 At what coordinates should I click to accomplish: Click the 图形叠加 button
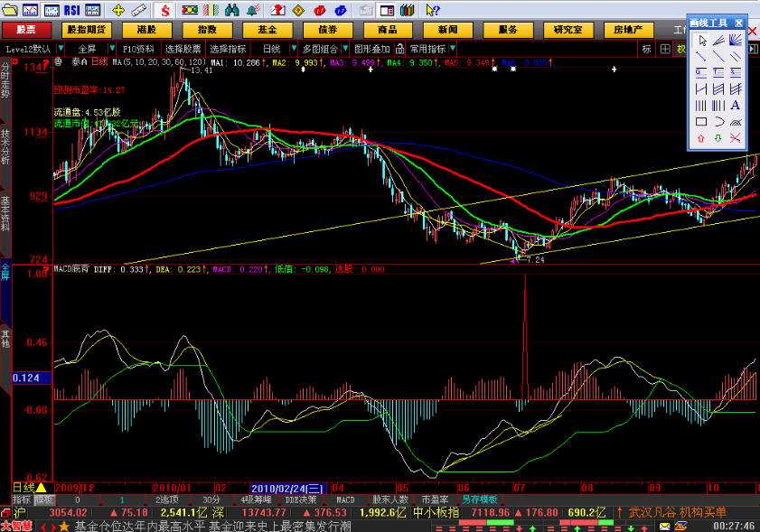pyautogui.click(x=371, y=49)
